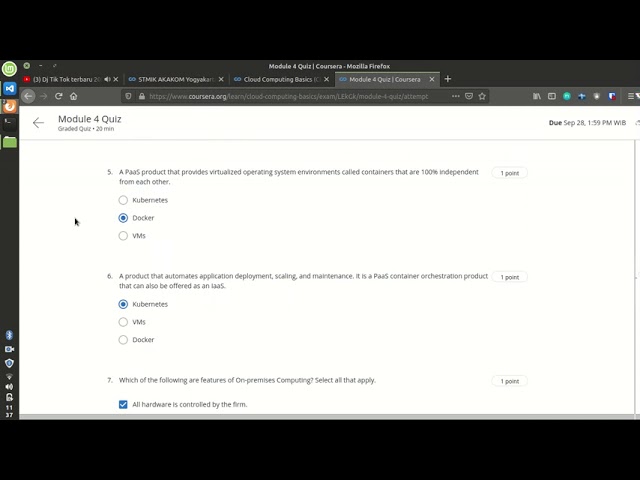Viewport: 640px width, 480px height.
Task: Close the Dj Tik Tok tab
Action: (116, 79)
